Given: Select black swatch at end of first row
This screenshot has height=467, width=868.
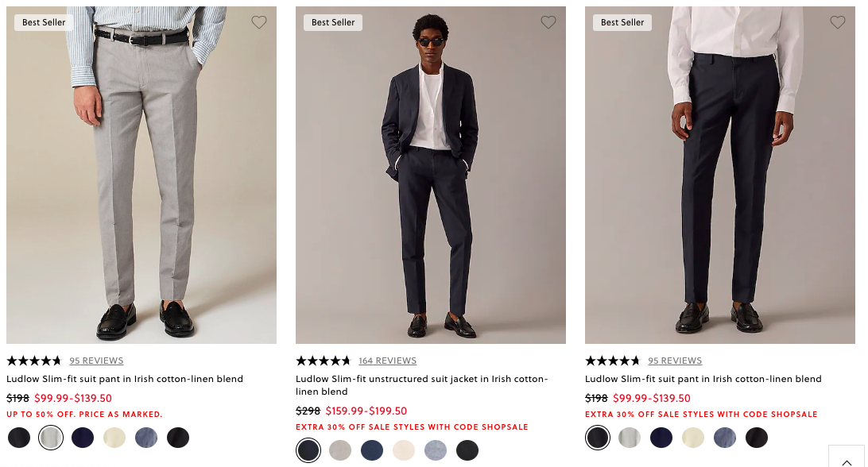Looking at the screenshot, I should coord(178,438).
